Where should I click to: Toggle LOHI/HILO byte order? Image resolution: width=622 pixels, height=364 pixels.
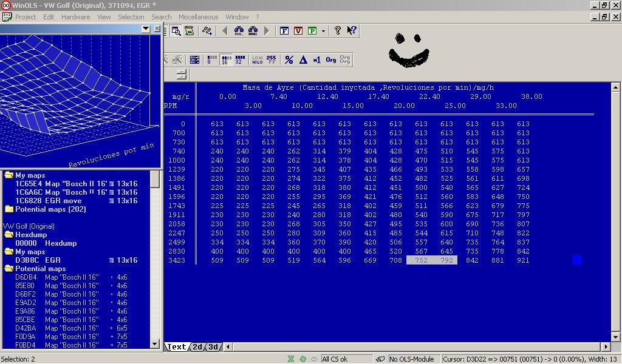(257, 60)
